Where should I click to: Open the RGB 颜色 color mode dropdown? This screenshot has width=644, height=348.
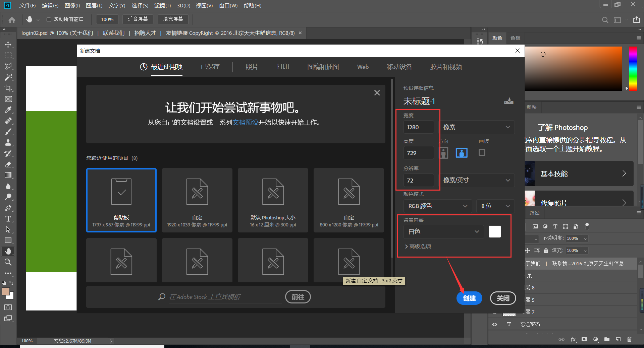[x=437, y=206]
